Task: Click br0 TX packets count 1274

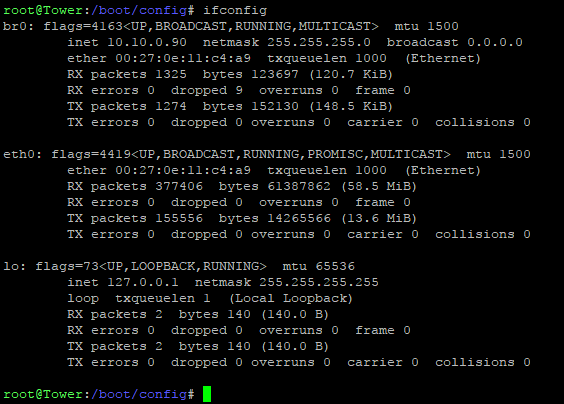Action: (171, 106)
